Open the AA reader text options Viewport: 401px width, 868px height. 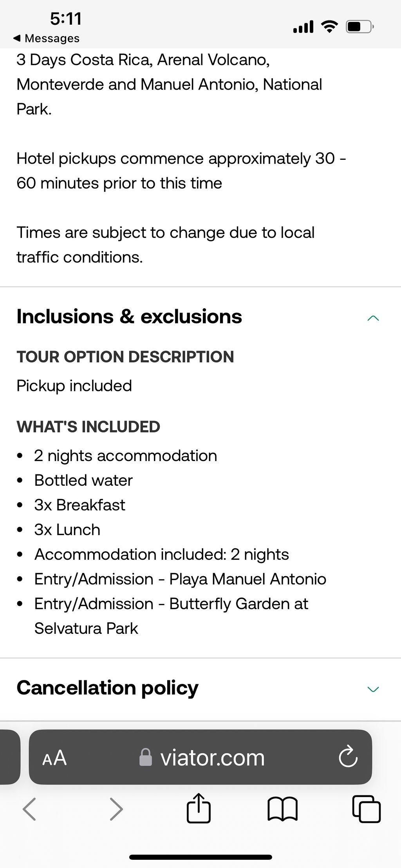tap(54, 758)
